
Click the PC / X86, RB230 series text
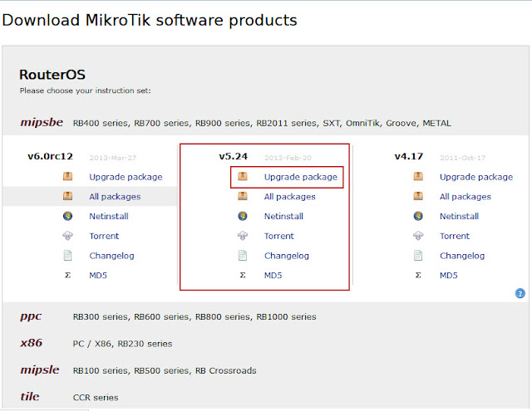[122, 344]
